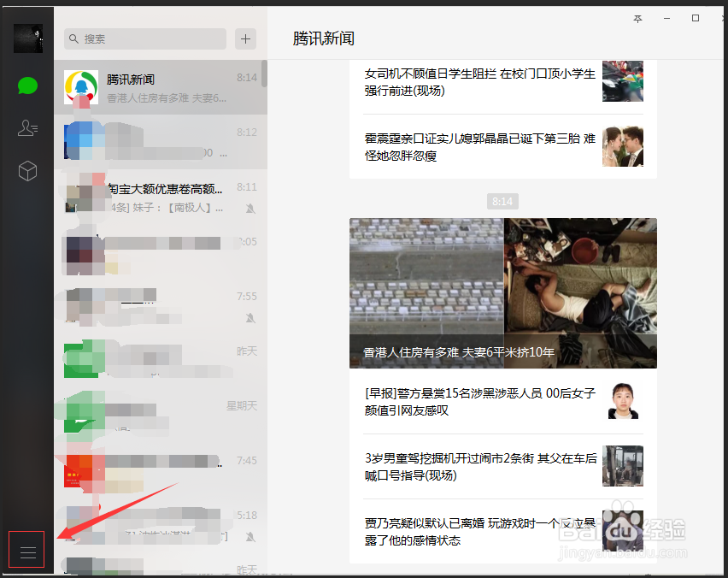728x578 pixels.
Task: Open the 淘宝大额优惠卷高额 group chat
Action: pos(161,197)
